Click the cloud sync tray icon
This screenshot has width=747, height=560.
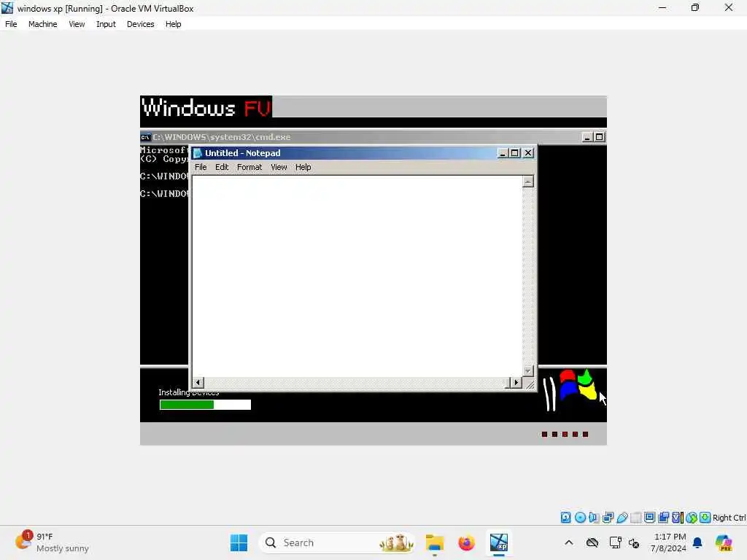(592, 542)
